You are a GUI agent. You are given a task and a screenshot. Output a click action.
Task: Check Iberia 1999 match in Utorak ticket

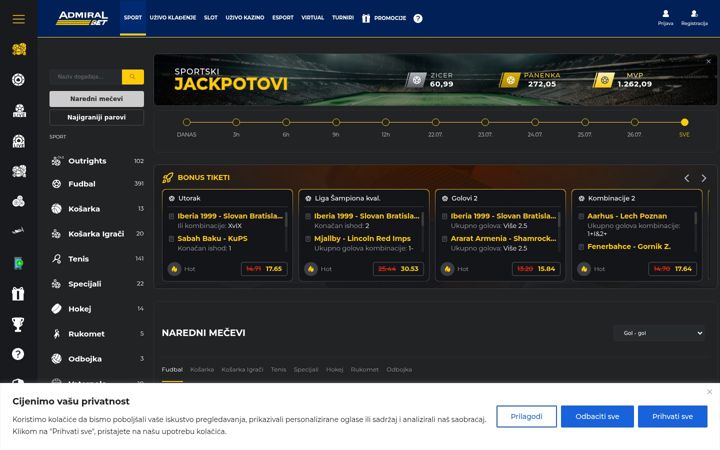171,216
